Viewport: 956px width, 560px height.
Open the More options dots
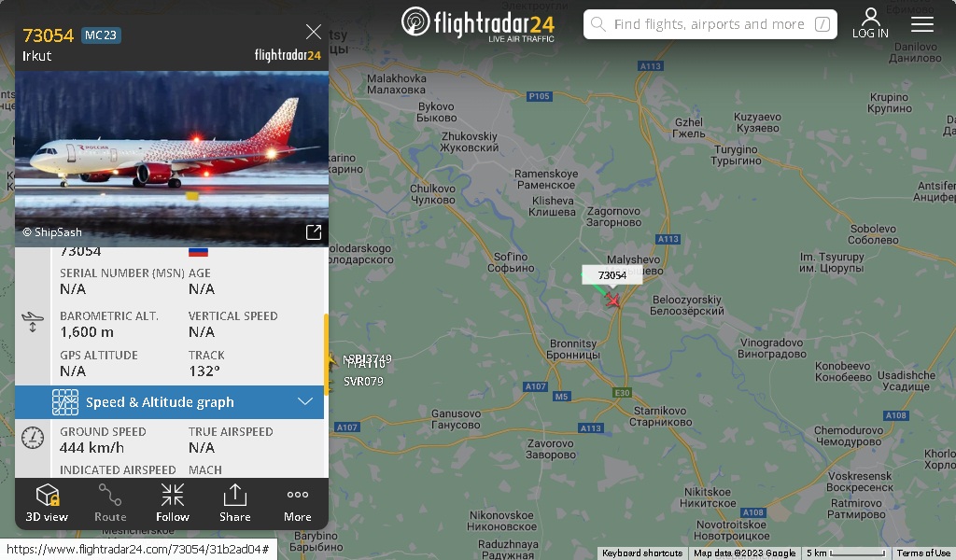point(298,494)
